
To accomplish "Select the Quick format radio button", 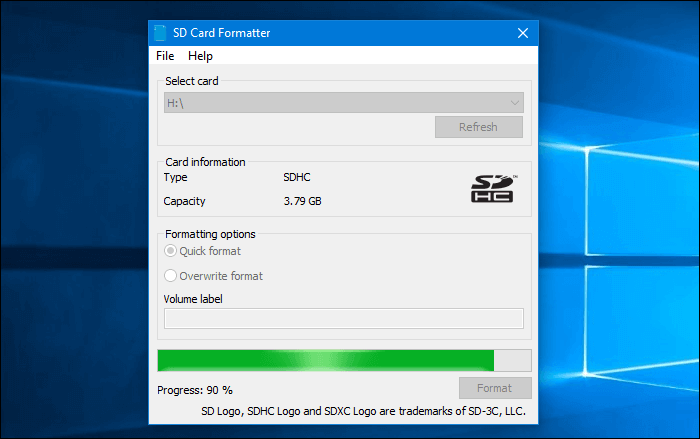I will click(x=171, y=251).
